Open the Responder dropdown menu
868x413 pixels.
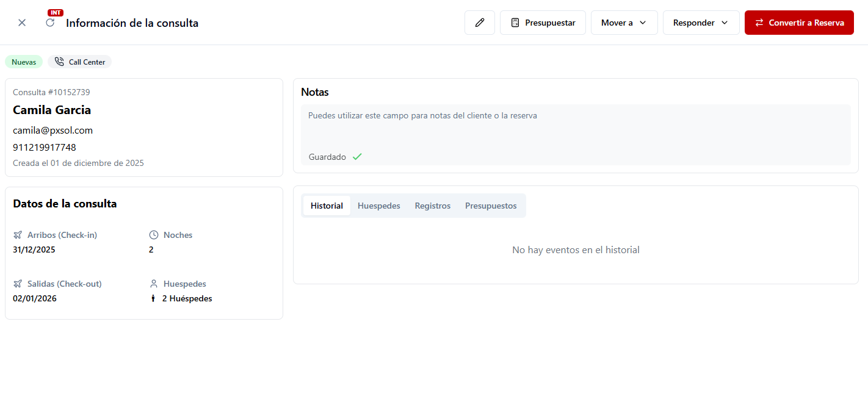(701, 23)
